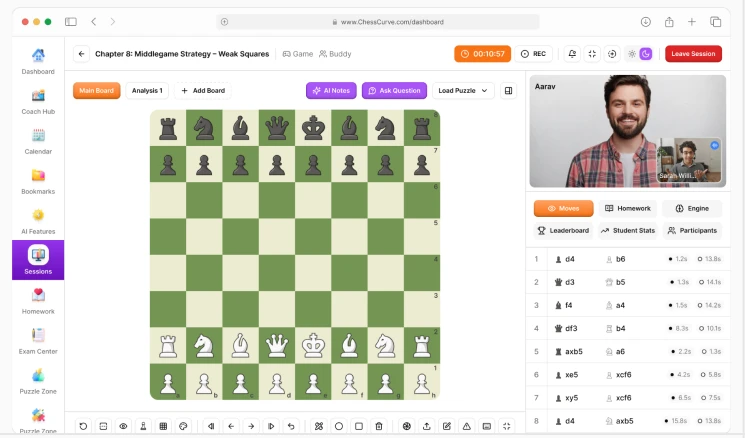Click the Add Board button

click(x=203, y=90)
